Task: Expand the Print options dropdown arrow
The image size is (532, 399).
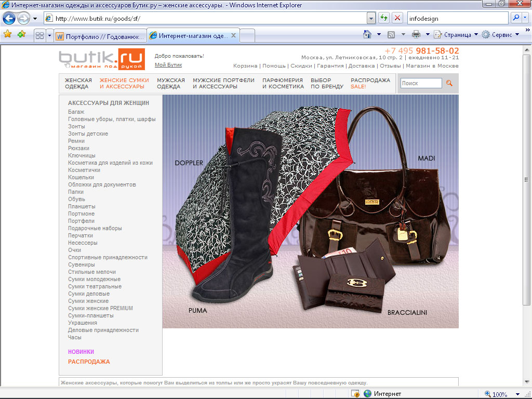Action: (x=428, y=35)
